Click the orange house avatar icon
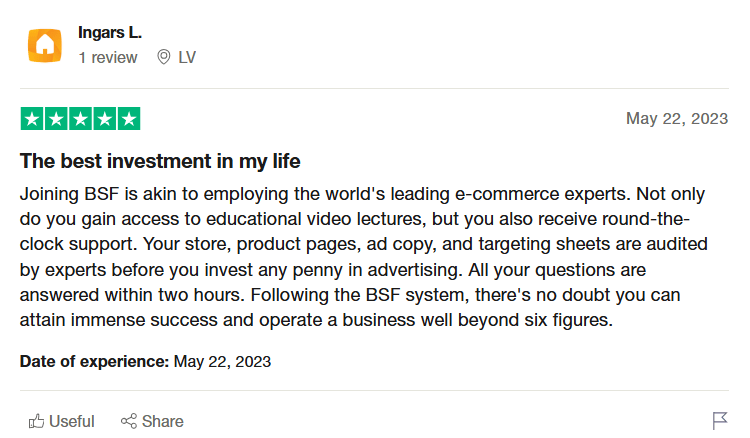Image resolution: width=750 pixels, height=438 pixels. pos(44,45)
